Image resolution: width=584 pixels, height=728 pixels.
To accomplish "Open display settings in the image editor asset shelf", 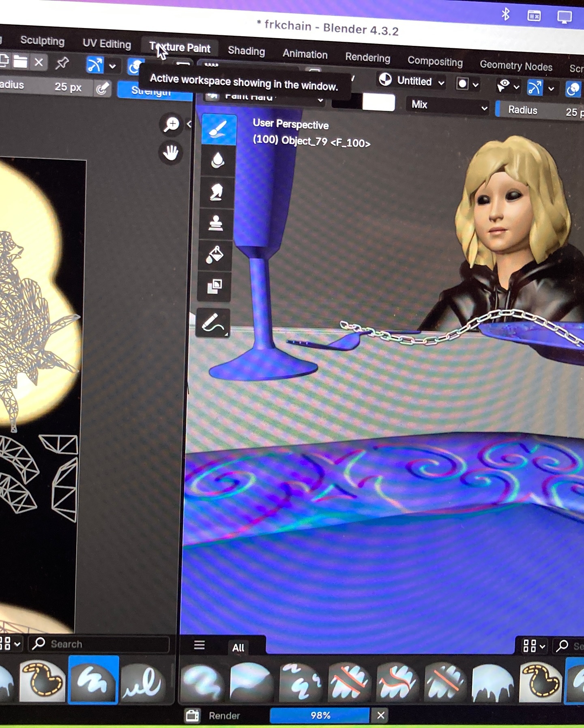I will 10,644.
